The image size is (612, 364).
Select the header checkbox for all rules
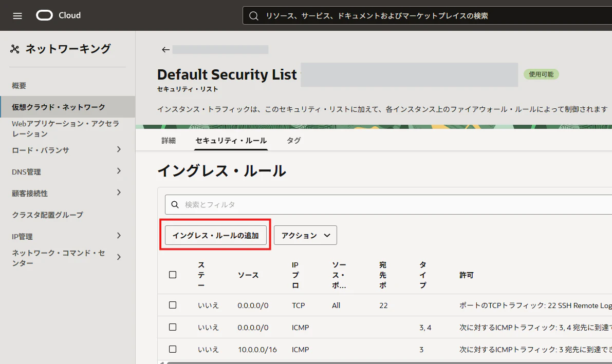pyautogui.click(x=173, y=275)
